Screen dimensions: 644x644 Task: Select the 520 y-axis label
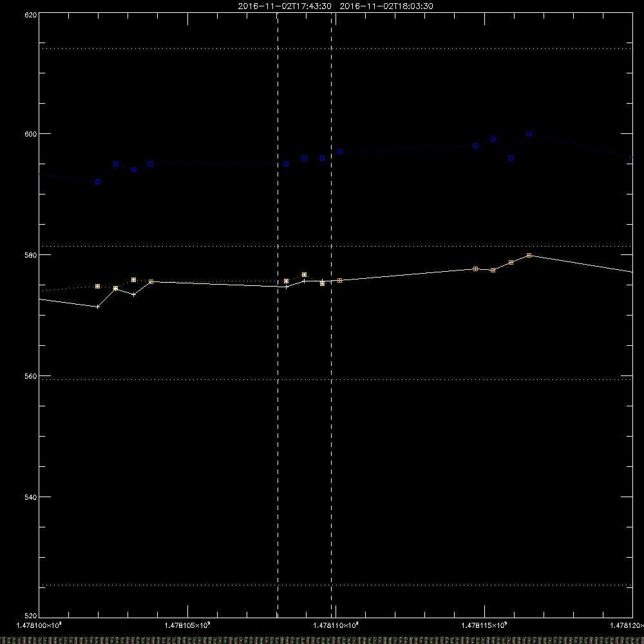click(31, 616)
